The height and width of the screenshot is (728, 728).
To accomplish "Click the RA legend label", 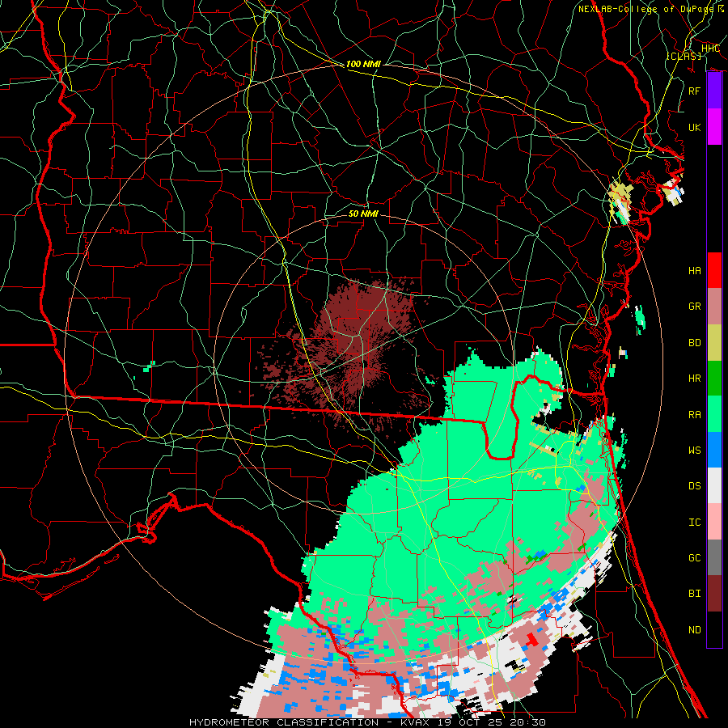I will coord(694,415).
